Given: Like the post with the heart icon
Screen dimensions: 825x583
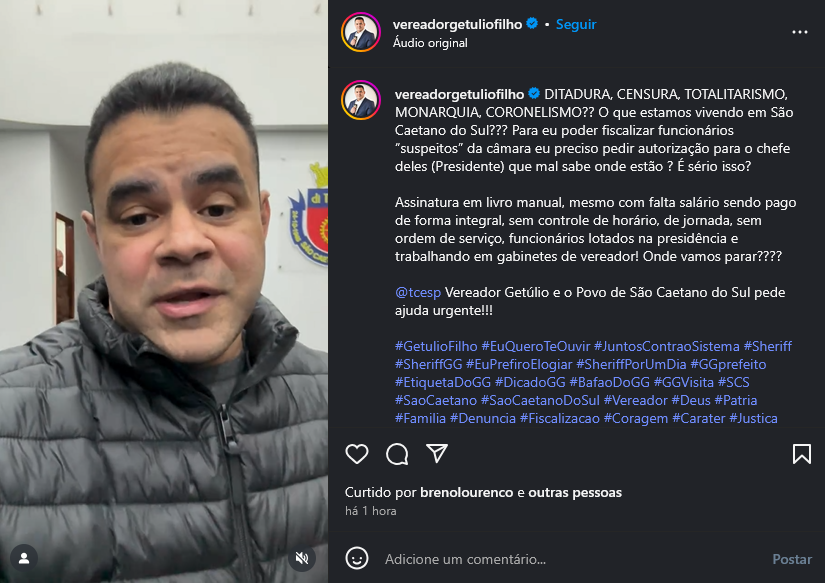Looking at the screenshot, I should [357, 454].
